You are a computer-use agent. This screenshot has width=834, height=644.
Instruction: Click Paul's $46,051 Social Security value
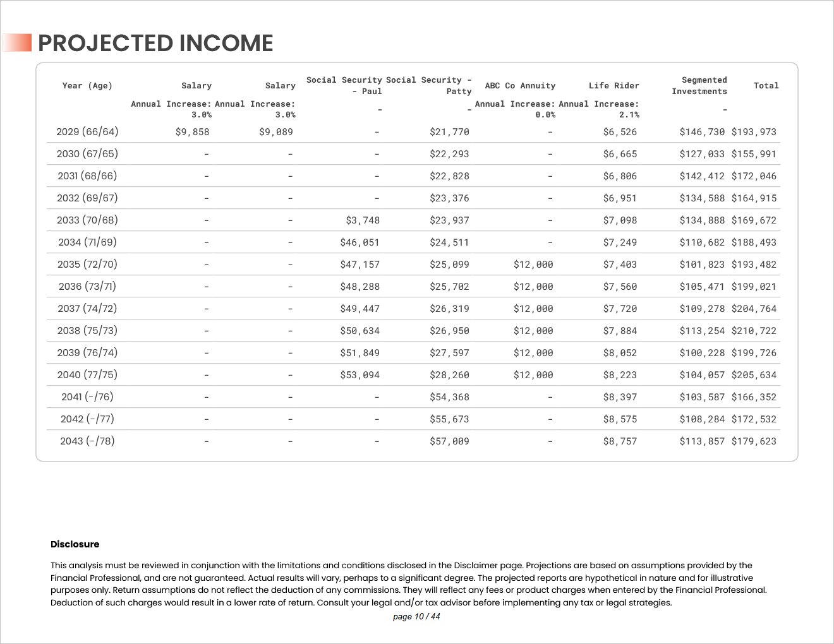tap(360, 242)
